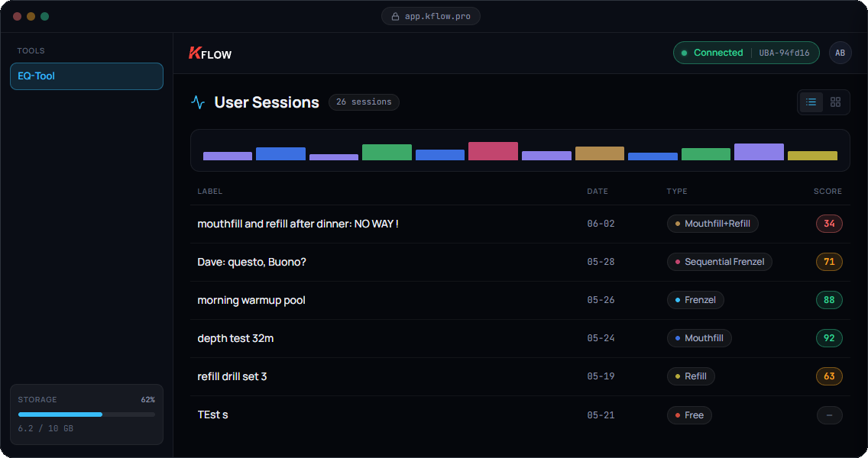Click the first purple bar in the chart
Screen dimensions: 868x458
click(228, 156)
